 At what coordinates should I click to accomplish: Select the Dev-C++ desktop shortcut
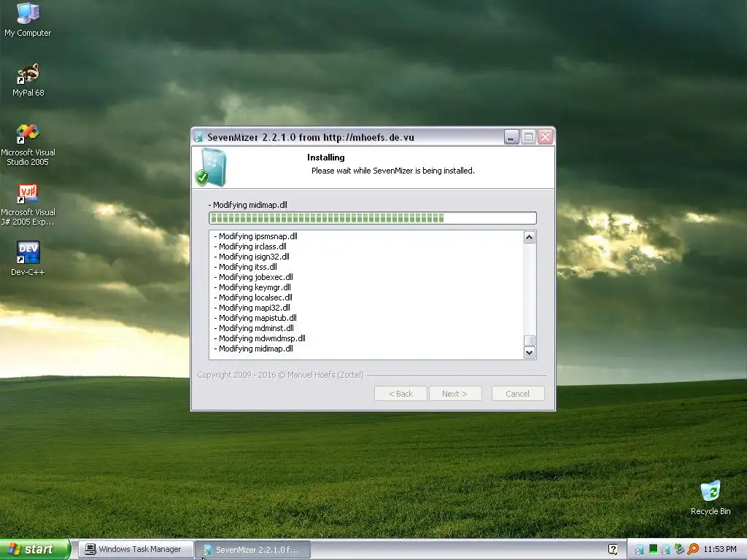[28, 258]
